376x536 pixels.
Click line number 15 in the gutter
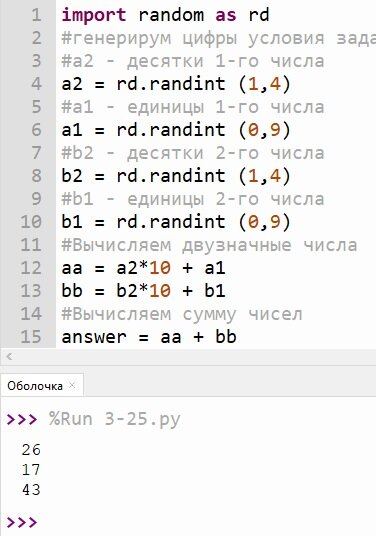(x=31, y=337)
